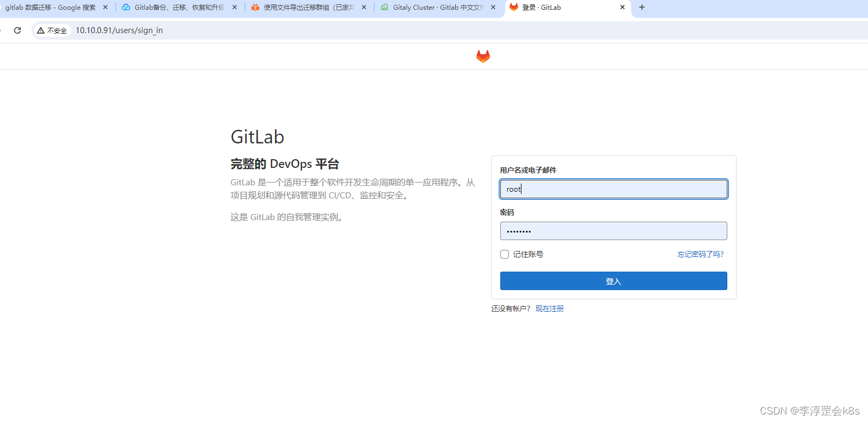Tick the 记住账号 checkbox
The image size is (868, 421).
[505, 254]
